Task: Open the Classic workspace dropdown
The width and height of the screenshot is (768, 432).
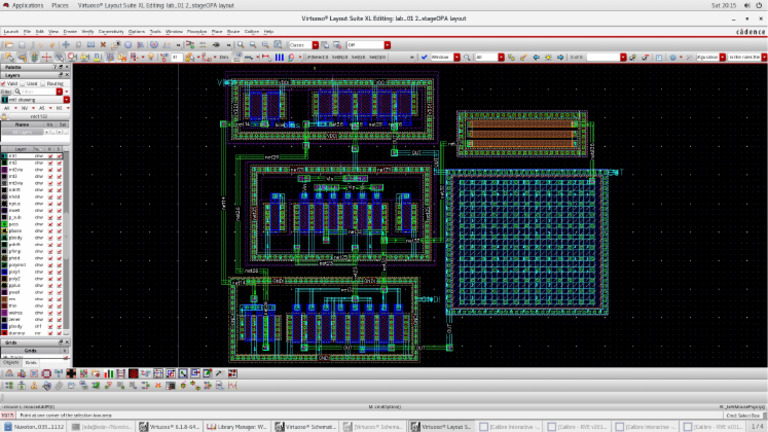Action: 317,45
